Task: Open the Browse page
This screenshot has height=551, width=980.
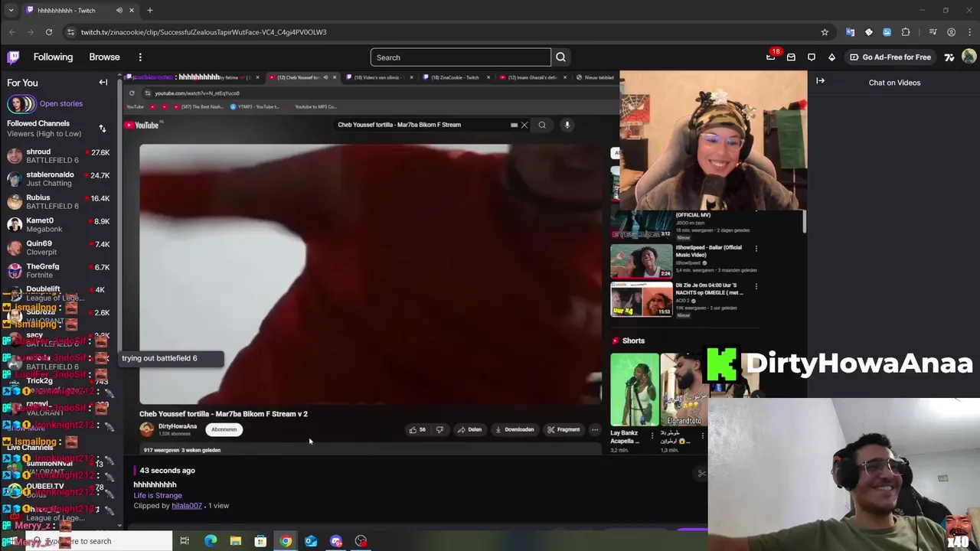Action: (104, 57)
